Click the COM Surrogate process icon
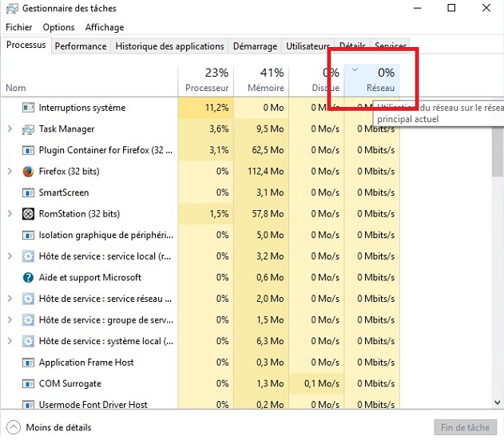Screen dimensions: 504x444 point(28,384)
